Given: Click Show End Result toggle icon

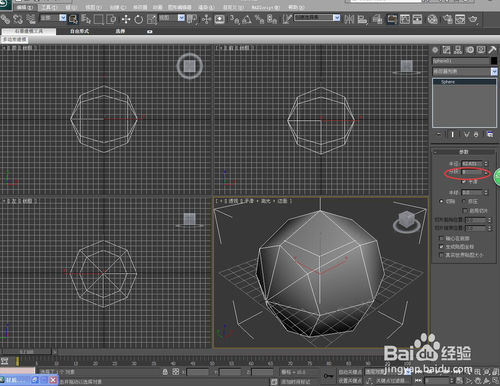Looking at the screenshot, I should pyautogui.click(x=452, y=134).
